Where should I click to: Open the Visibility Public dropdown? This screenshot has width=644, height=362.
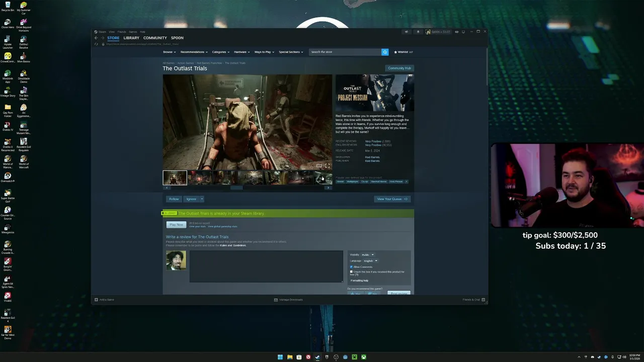368,255
